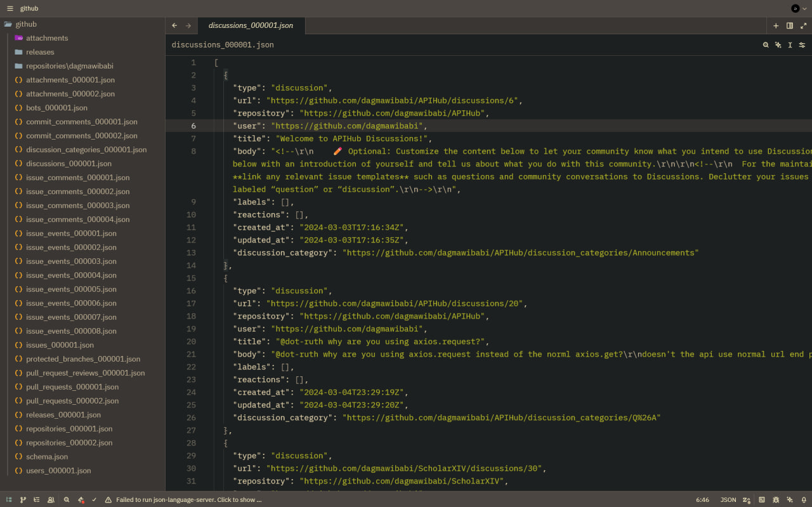Image resolution: width=812 pixels, height=507 pixels.
Task: Click the github project name button
Action: point(29,8)
